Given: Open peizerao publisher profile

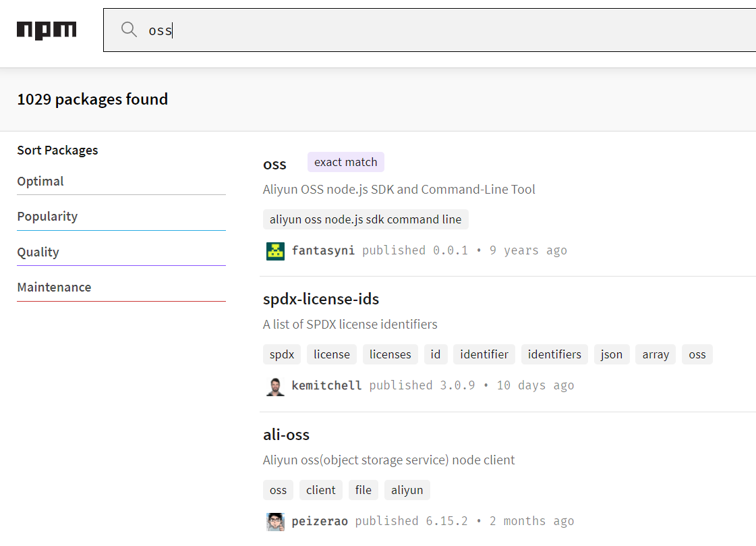Looking at the screenshot, I should 320,521.
